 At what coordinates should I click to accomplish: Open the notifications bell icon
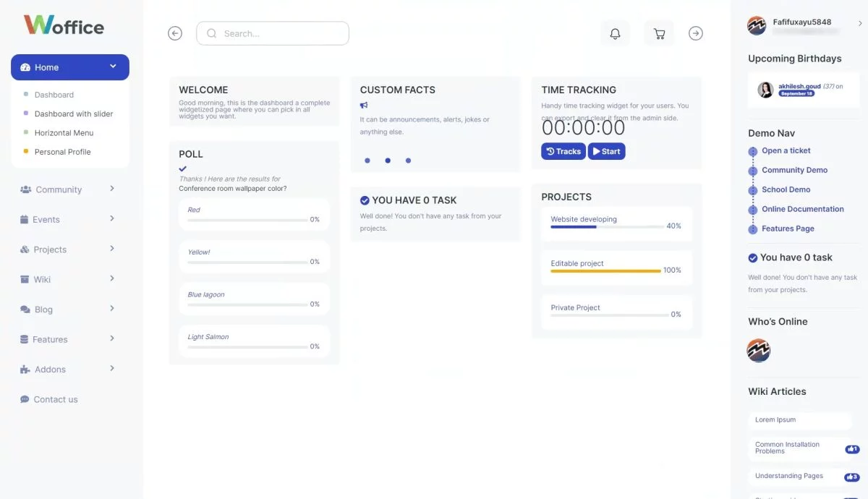coord(615,33)
